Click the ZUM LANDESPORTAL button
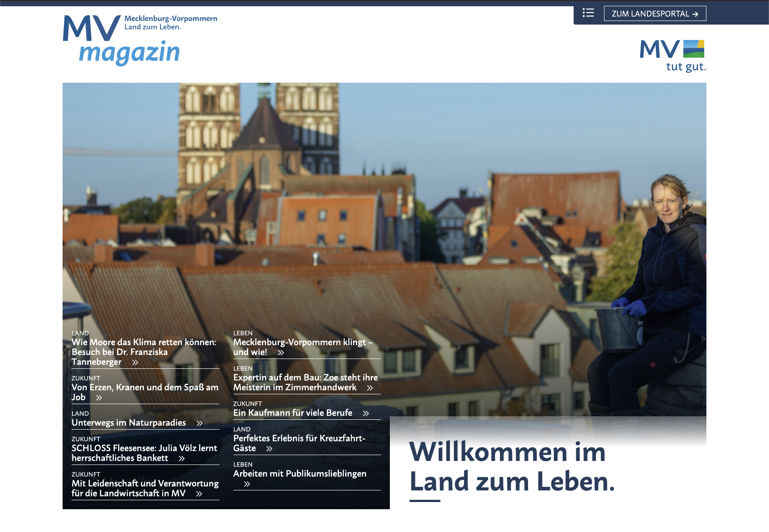Viewport: 769px width, 532px height. [655, 14]
